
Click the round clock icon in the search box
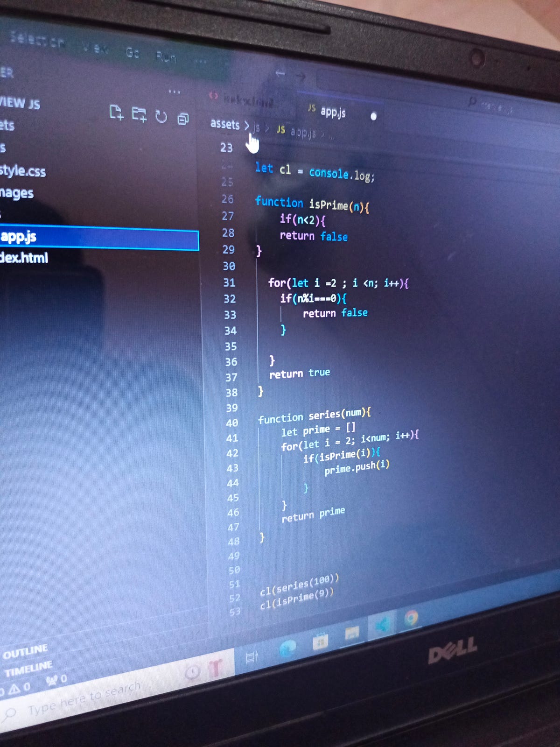[x=192, y=672]
